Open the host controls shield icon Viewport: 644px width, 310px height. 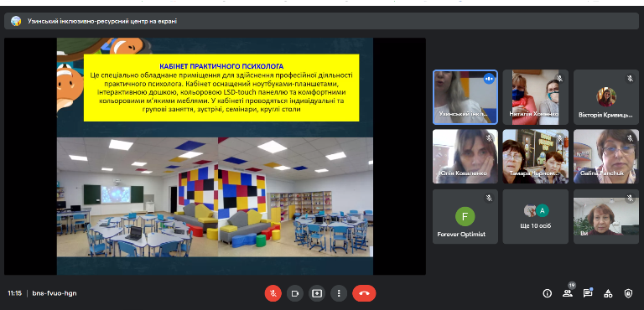[x=628, y=293]
